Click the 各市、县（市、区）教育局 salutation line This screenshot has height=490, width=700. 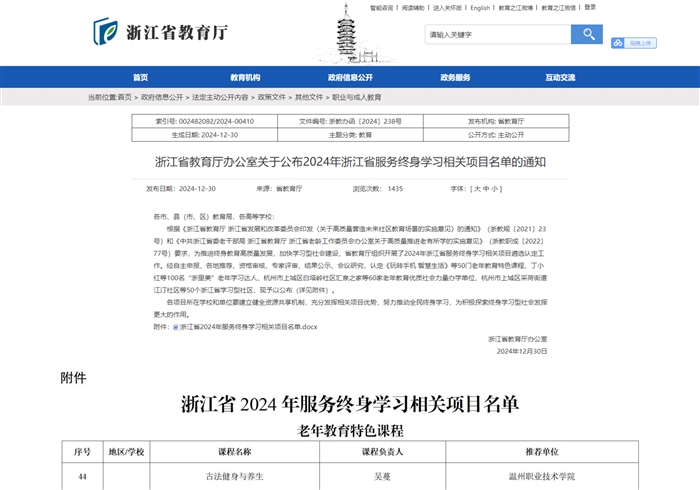click(214, 217)
